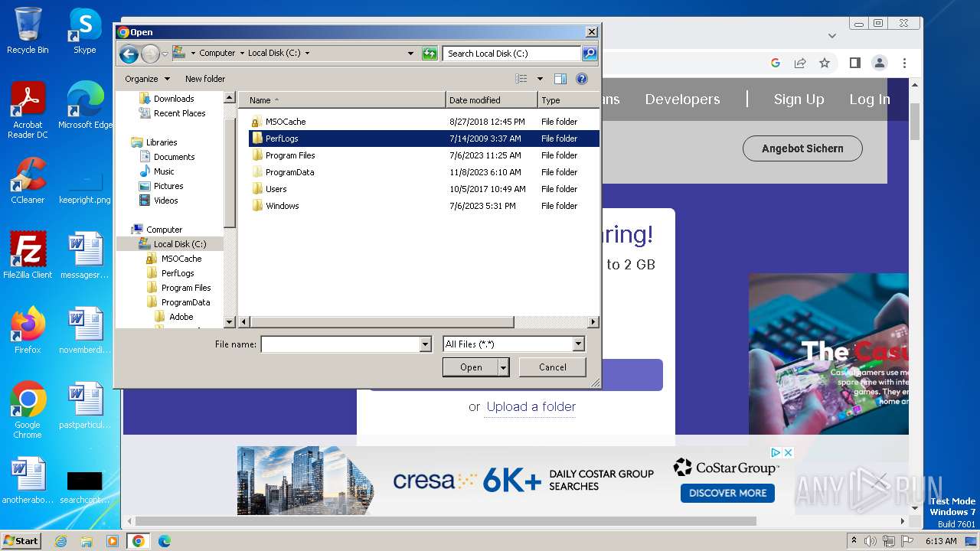Select Documents under Libraries

coord(168,157)
